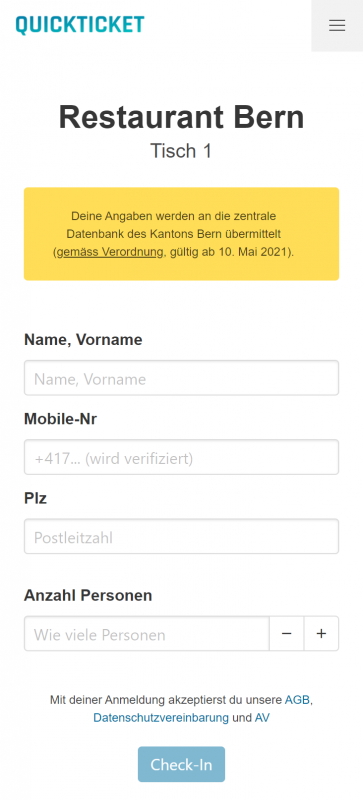Decrease person count with minus button

[x=286, y=633]
